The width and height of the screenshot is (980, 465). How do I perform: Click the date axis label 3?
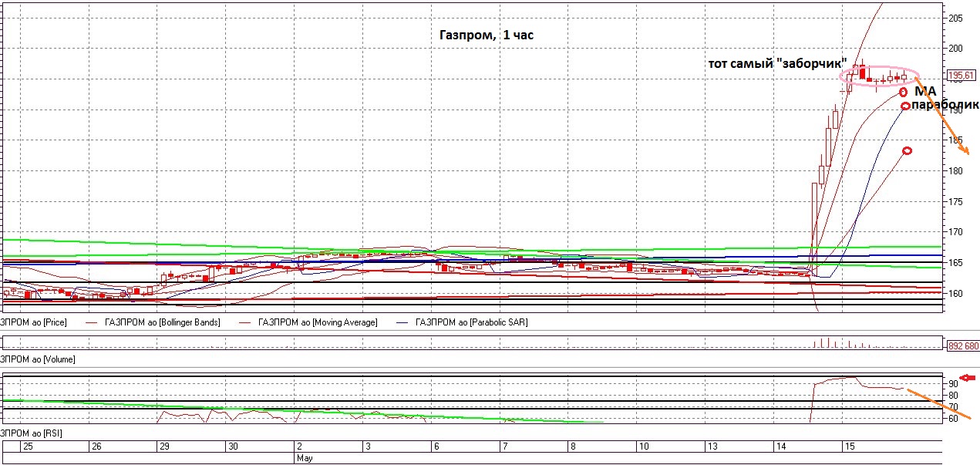pyautogui.click(x=369, y=446)
